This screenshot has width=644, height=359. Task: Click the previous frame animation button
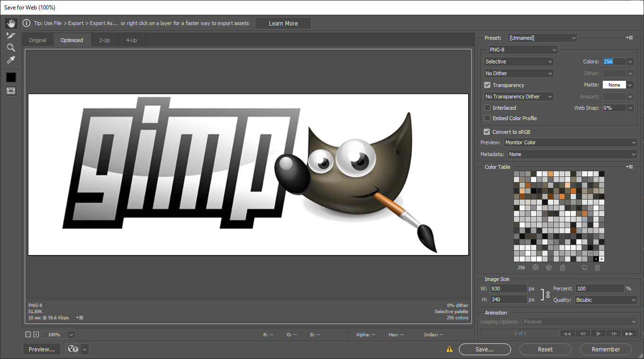click(583, 333)
